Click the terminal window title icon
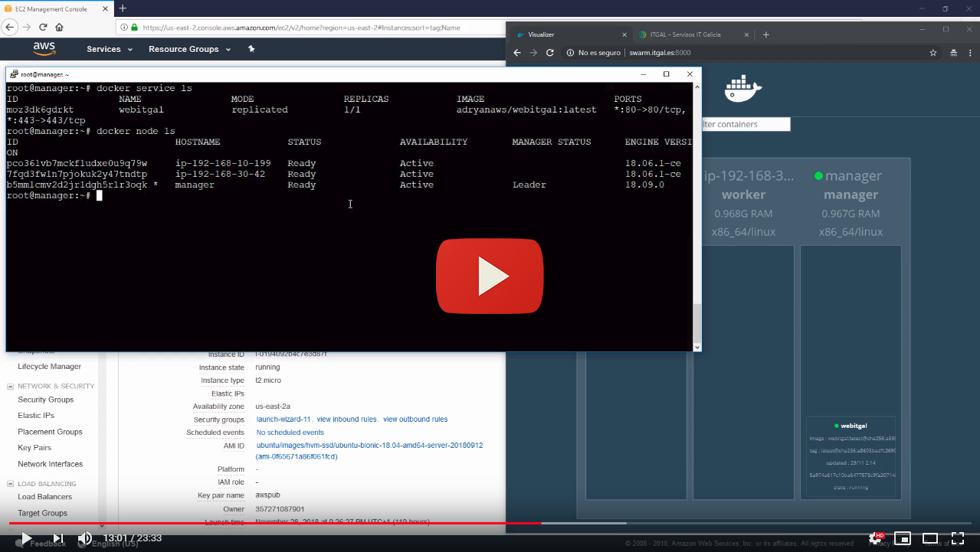980x552 pixels. click(13, 74)
